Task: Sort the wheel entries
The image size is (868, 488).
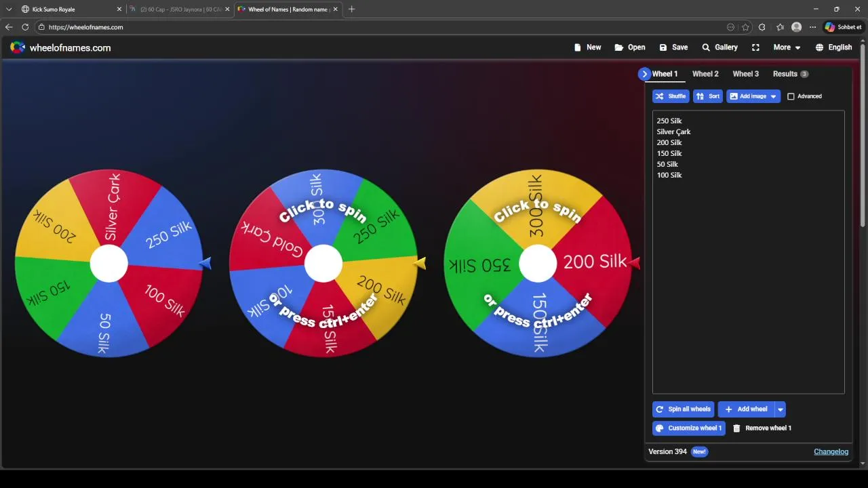Action: coord(708,96)
